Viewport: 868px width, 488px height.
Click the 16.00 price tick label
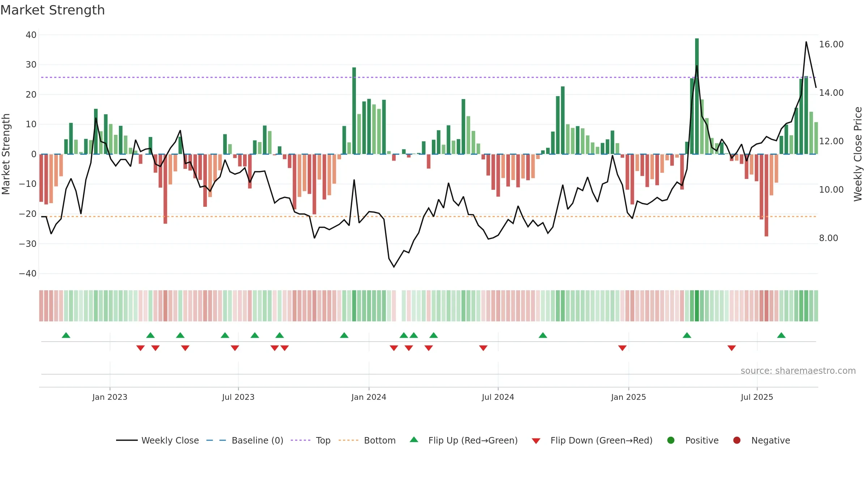pos(831,44)
